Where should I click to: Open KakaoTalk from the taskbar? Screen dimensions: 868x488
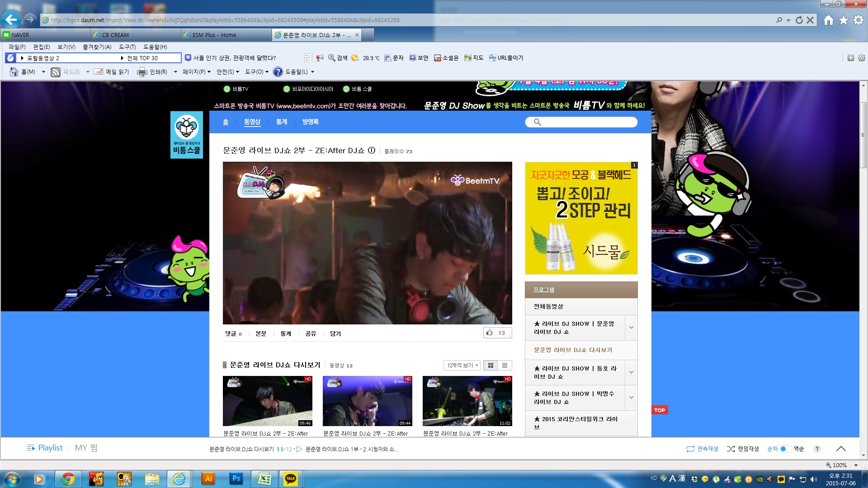point(291,479)
